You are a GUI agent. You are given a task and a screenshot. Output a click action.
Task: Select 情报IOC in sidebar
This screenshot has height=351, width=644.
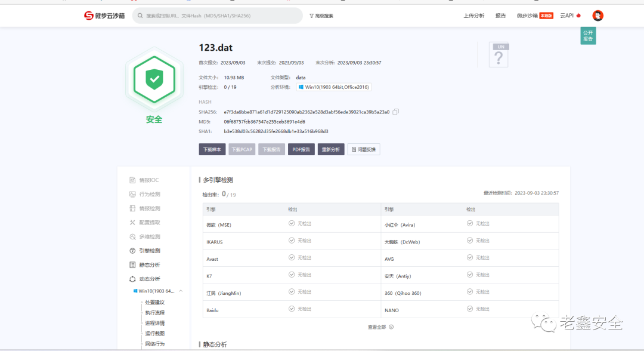(x=148, y=180)
